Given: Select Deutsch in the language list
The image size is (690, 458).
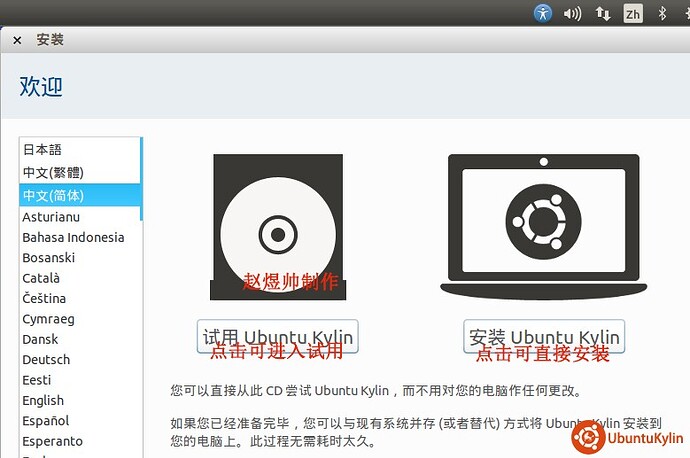Looking at the screenshot, I should (x=80, y=360).
